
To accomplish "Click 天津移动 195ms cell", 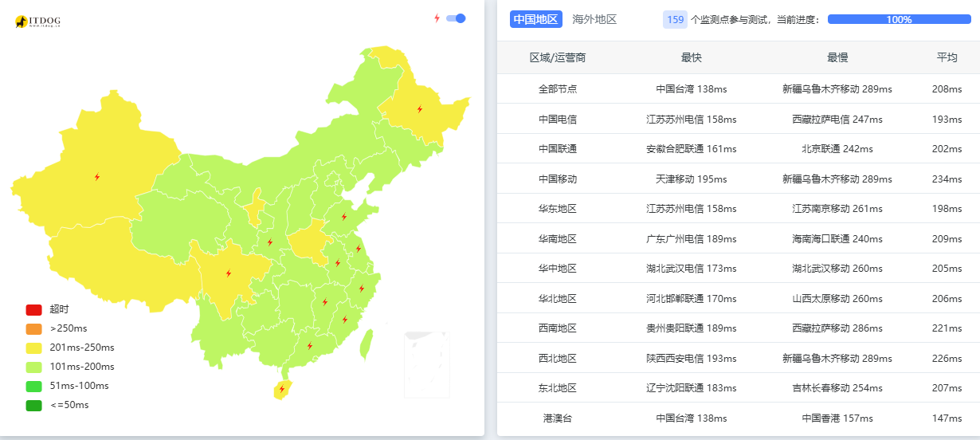I will click(692, 179).
